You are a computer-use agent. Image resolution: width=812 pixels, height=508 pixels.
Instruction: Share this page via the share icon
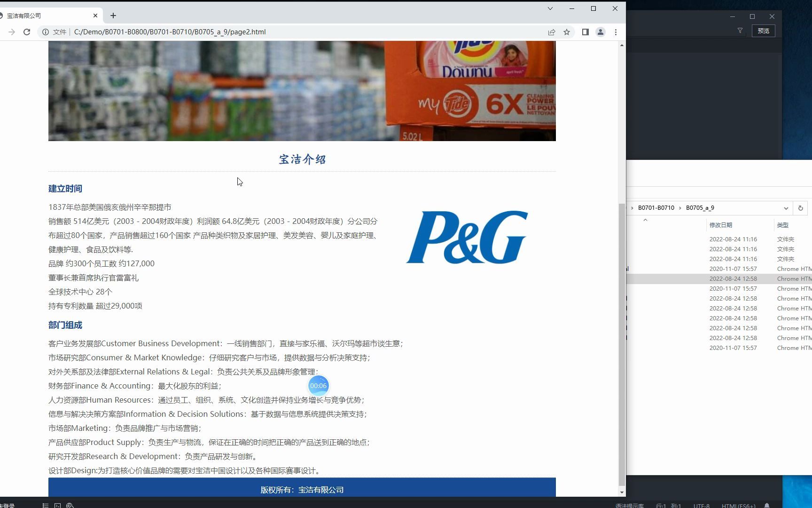pos(552,32)
